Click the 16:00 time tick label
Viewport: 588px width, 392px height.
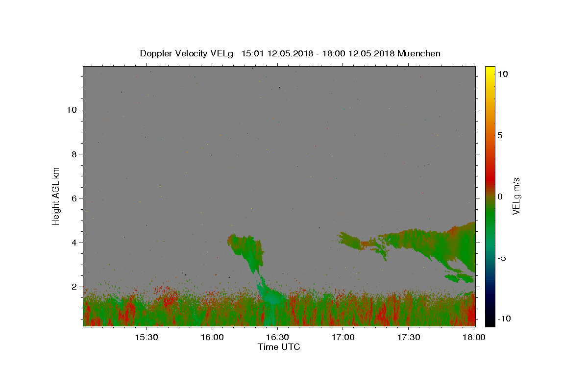tap(212, 337)
